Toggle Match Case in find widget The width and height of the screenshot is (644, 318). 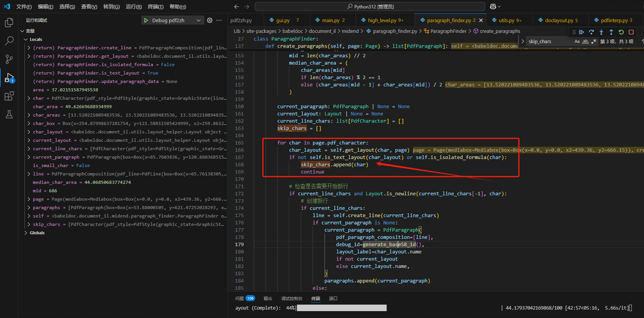tap(577, 41)
